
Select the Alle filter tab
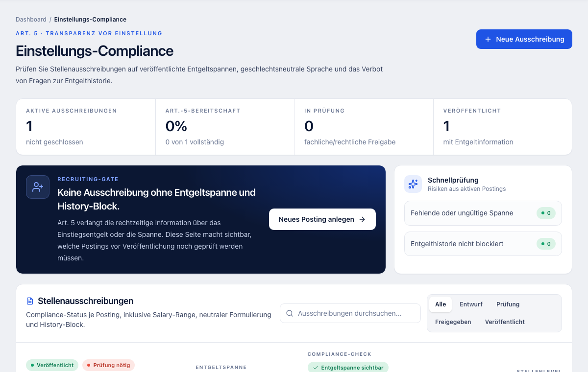click(x=441, y=304)
